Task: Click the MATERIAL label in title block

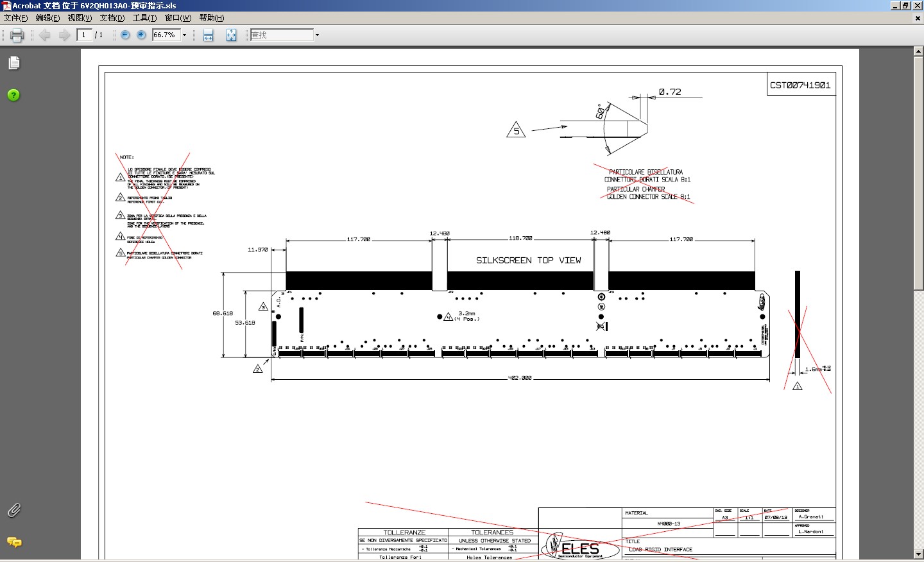Action: click(x=637, y=513)
